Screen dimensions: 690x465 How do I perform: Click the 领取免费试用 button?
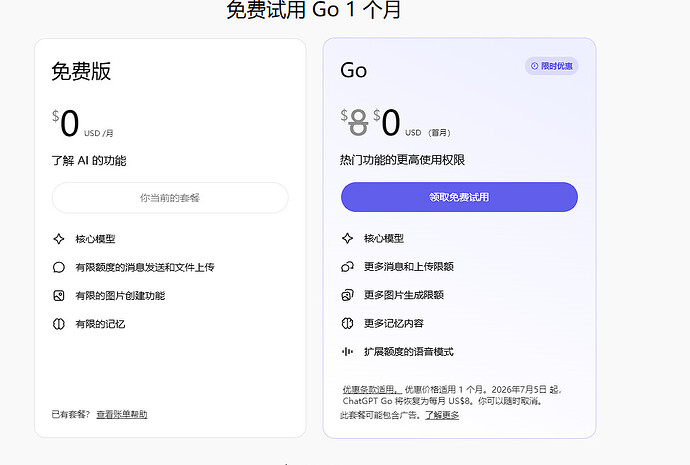pyautogui.click(x=459, y=197)
